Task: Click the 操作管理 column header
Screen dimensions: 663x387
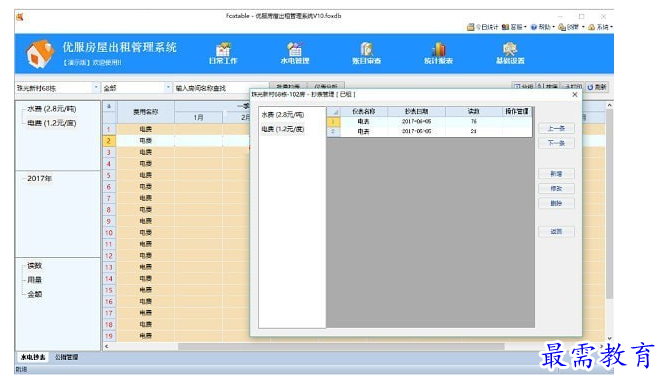Action: tap(517, 111)
